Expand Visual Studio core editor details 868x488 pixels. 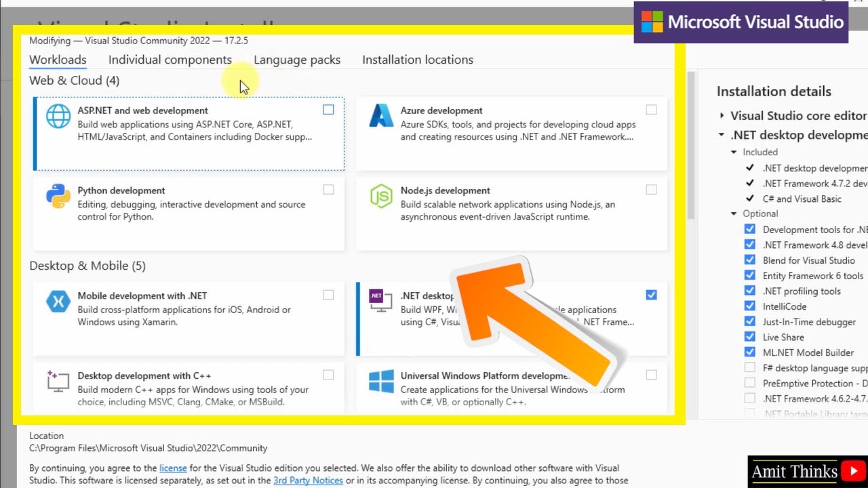point(722,116)
